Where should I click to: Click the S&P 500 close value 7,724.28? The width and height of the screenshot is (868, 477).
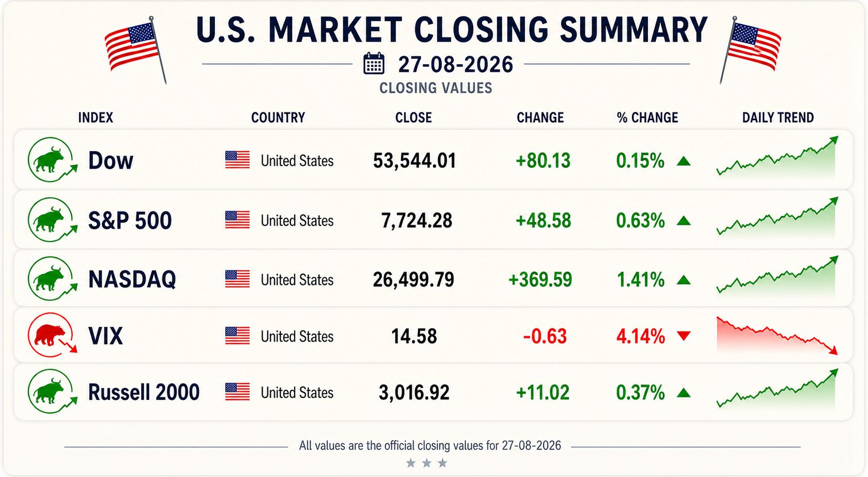(x=417, y=221)
